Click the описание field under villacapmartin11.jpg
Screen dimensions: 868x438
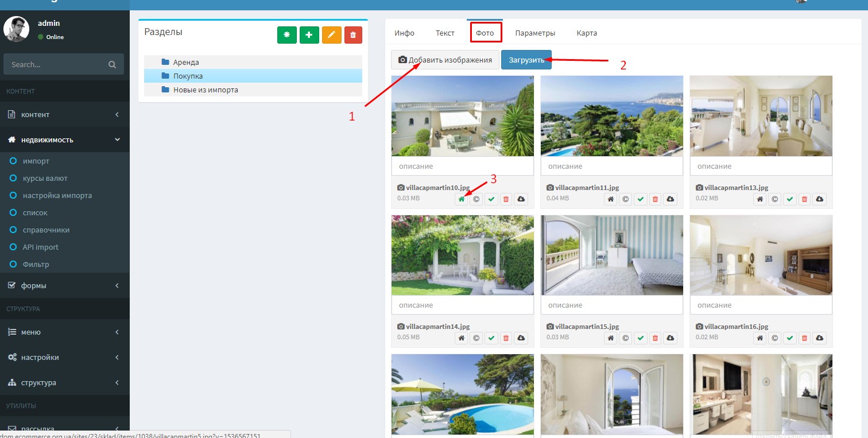coord(611,166)
